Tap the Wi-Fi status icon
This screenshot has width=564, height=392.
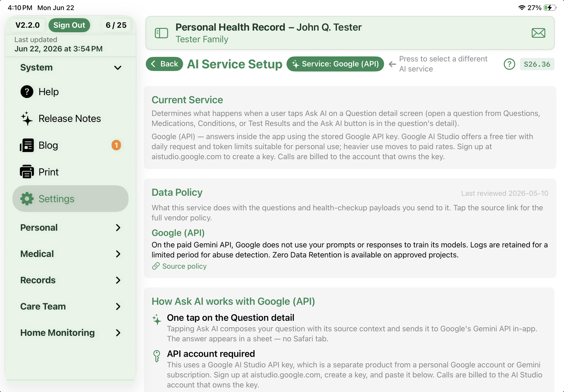[522, 7]
